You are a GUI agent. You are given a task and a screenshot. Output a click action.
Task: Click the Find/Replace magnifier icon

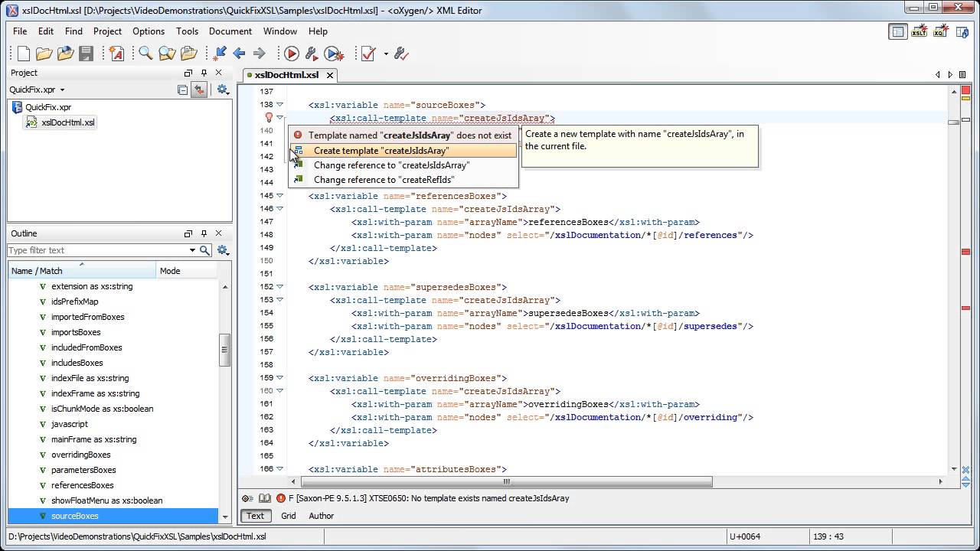[145, 53]
